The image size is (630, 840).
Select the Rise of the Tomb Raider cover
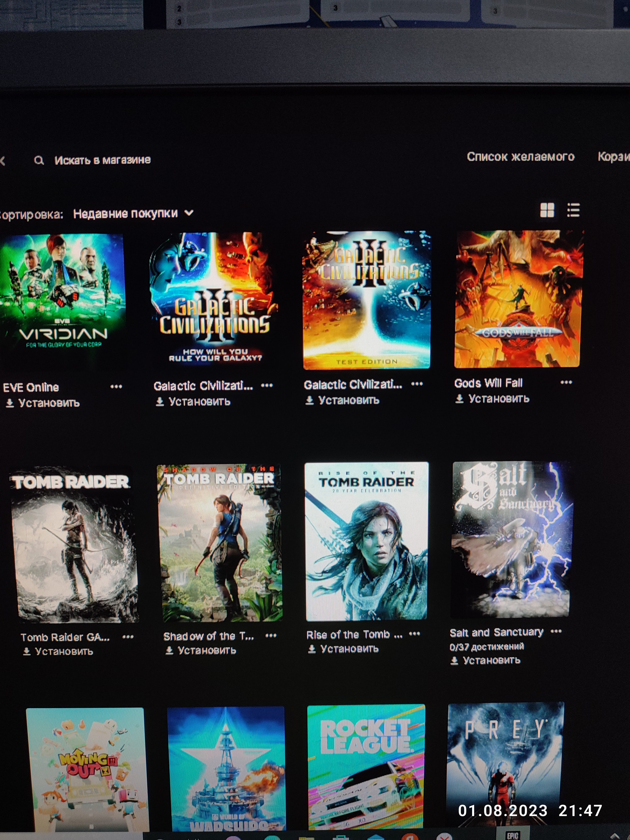[x=366, y=541]
